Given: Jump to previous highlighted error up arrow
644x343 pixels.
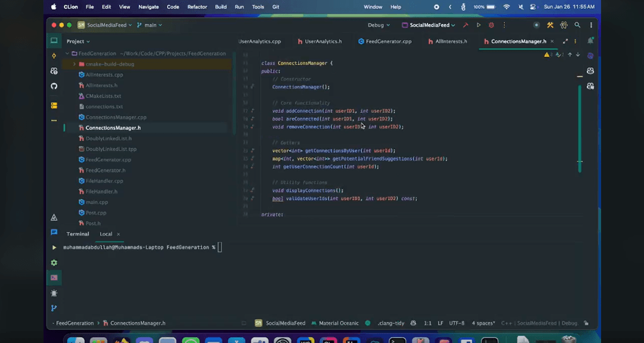Looking at the screenshot, I should coord(569,55).
